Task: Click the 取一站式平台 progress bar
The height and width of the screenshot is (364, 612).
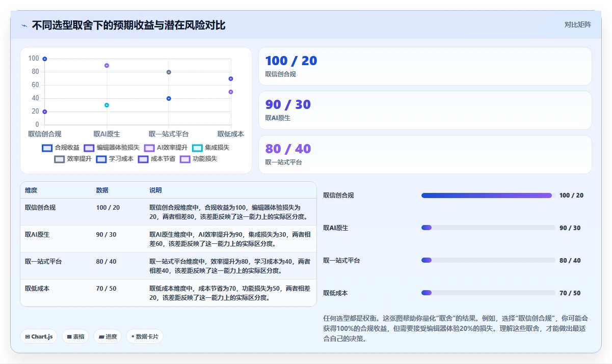Action: 488,260
